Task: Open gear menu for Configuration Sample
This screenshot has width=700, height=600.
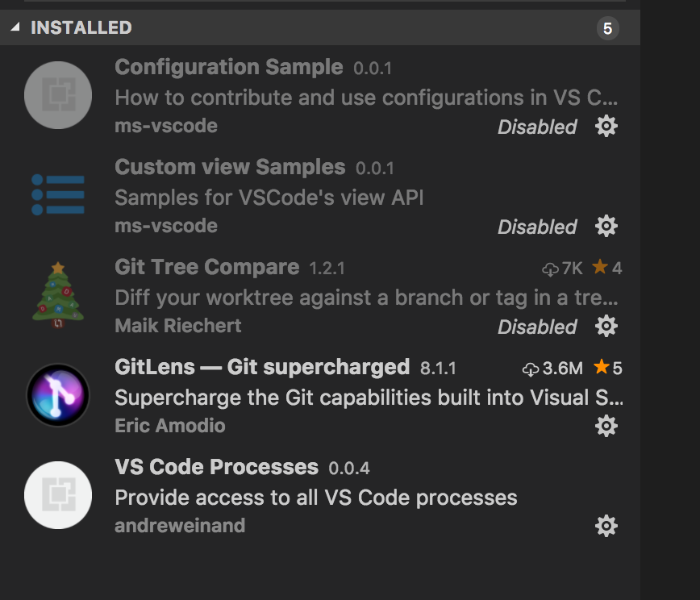Action: coord(606,127)
